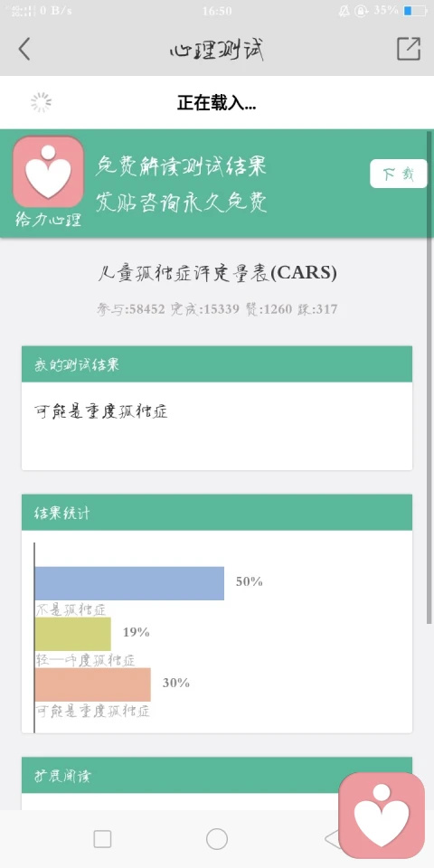This screenshot has width=434, height=868.
Task: Open the 扩展阅读 section header
Action: coord(217,775)
